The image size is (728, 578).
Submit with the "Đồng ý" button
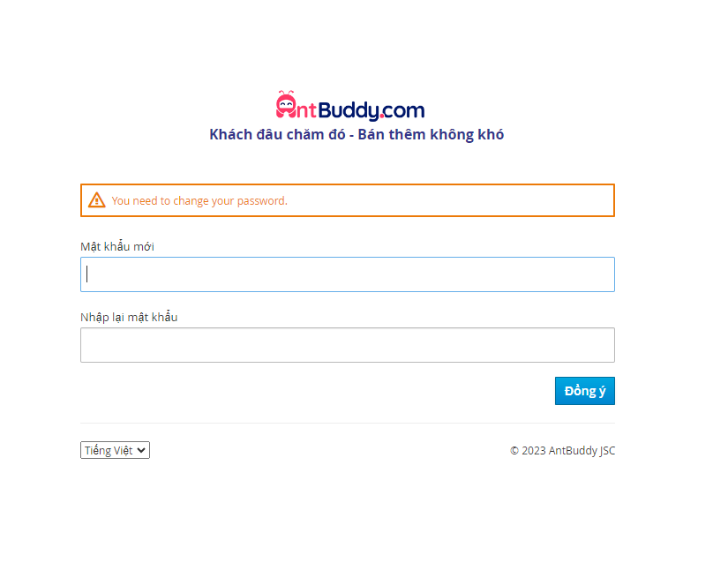click(x=584, y=391)
